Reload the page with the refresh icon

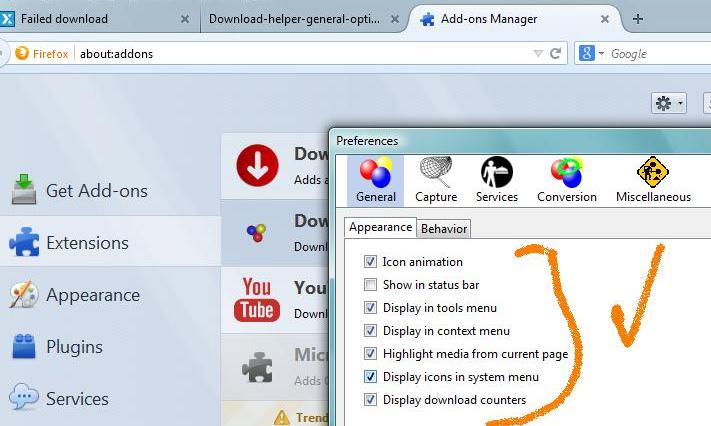click(555, 54)
